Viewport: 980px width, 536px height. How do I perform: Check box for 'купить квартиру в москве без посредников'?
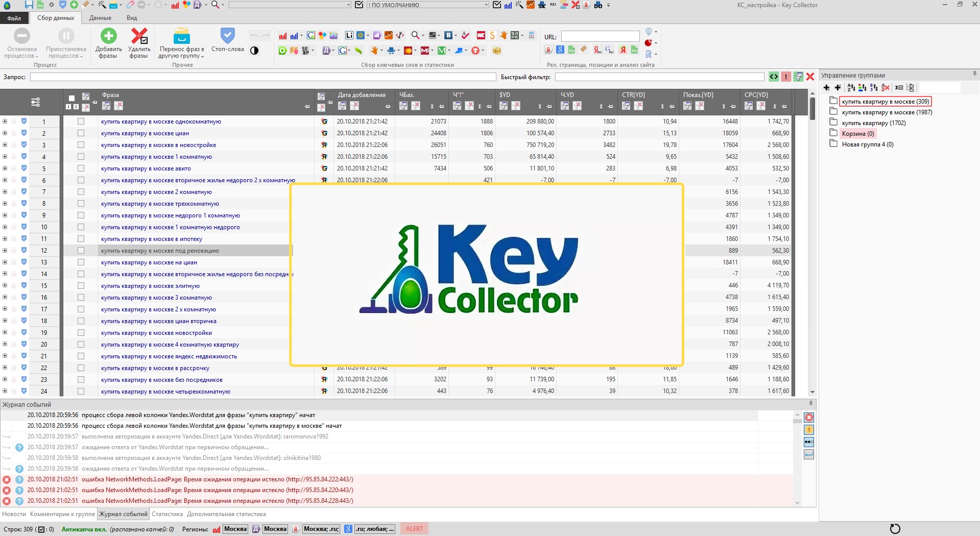pyautogui.click(x=81, y=380)
